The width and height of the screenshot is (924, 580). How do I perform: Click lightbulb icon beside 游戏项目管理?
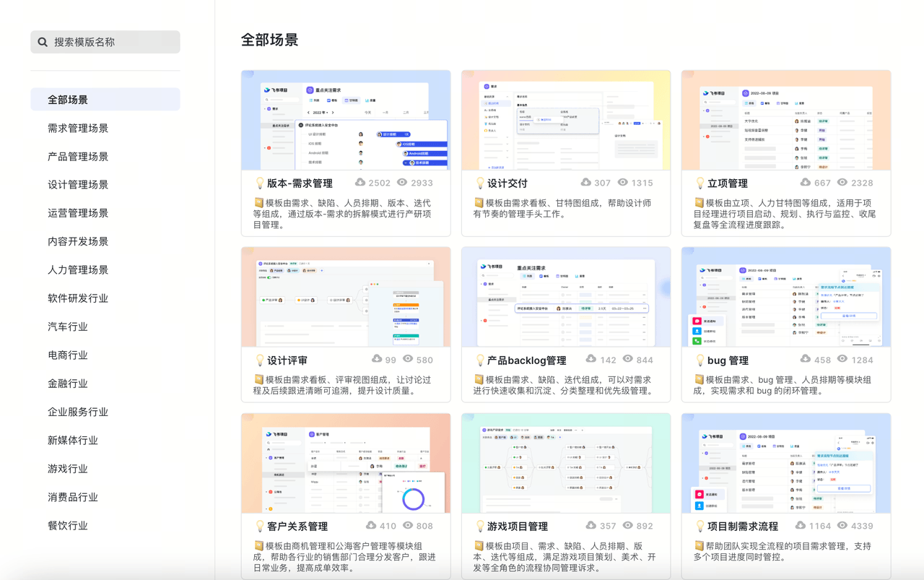pos(479,527)
